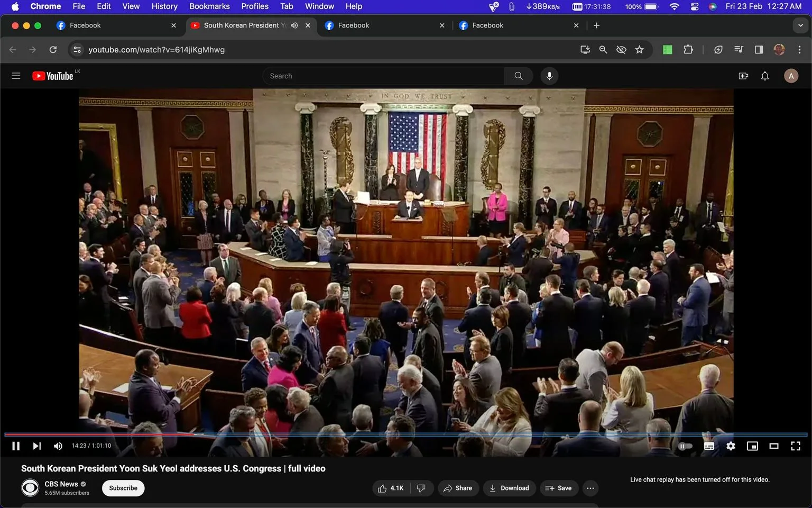
Task: Dislike this video
Action: point(421,488)
